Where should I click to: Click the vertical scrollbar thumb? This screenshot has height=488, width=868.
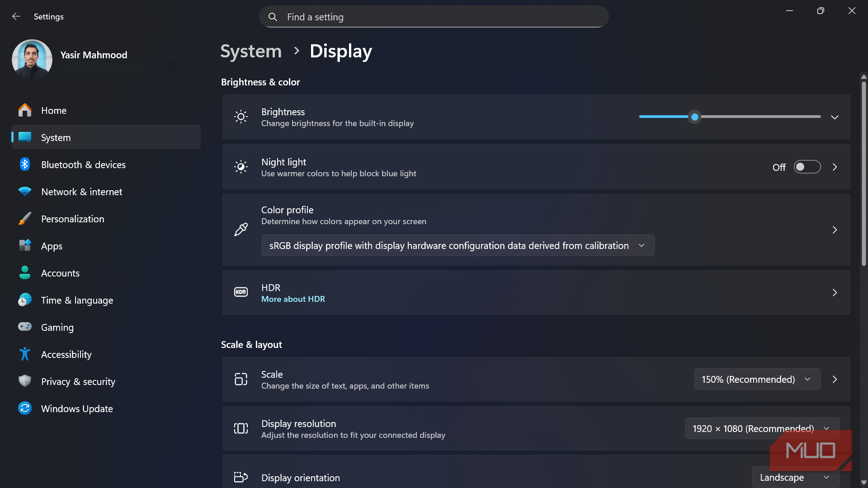863,174
